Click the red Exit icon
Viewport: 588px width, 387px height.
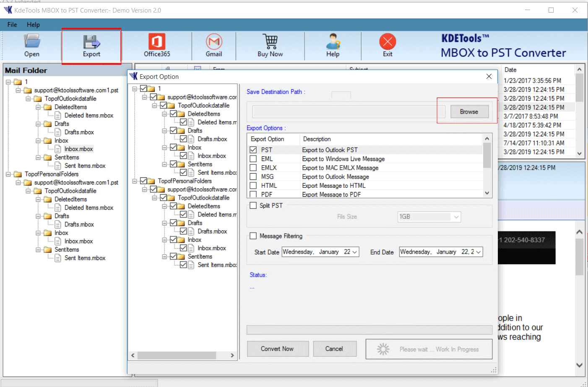pos(388,42)
